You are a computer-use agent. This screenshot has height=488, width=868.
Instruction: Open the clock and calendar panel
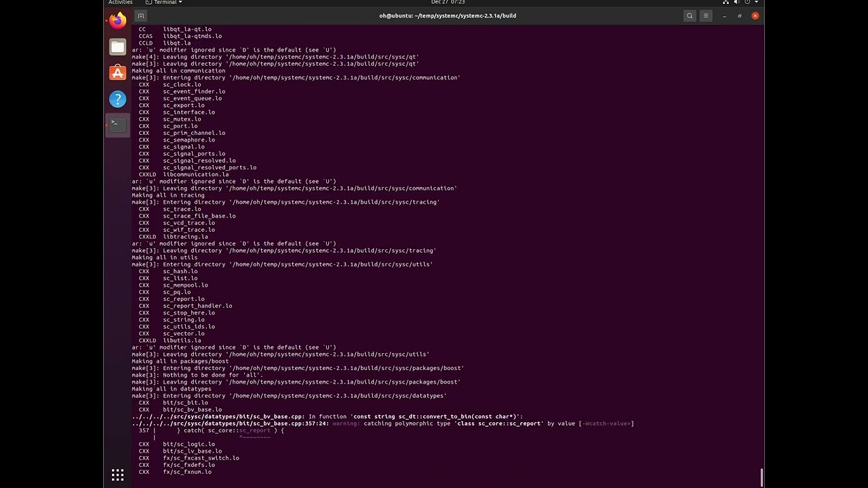[x=448, y=2]
